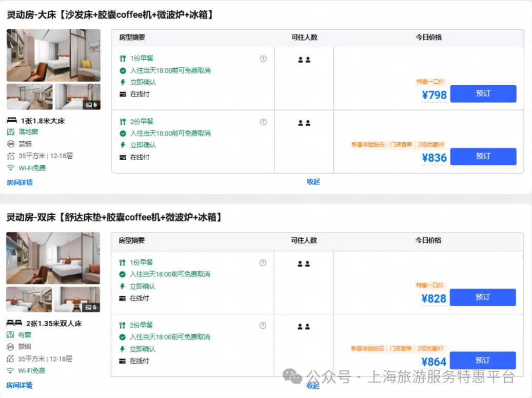The image size is (532, 398).
Task: Click the ¥798 price
Action: tap(435, 94)
